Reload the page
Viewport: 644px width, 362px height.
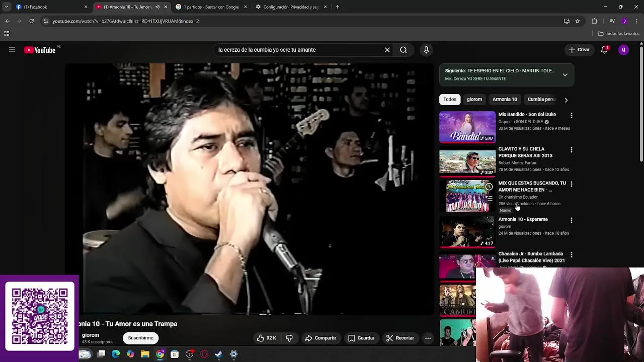(31, 21)
